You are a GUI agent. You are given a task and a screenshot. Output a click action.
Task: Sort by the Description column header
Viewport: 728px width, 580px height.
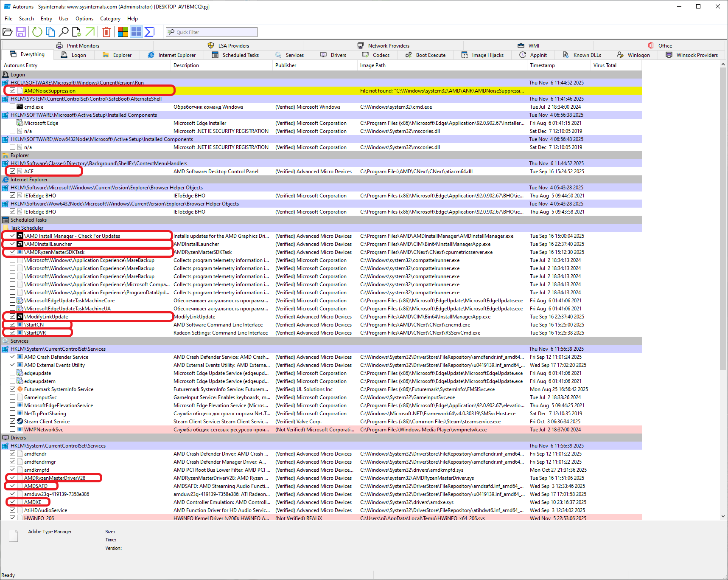[x=222, y=65]
